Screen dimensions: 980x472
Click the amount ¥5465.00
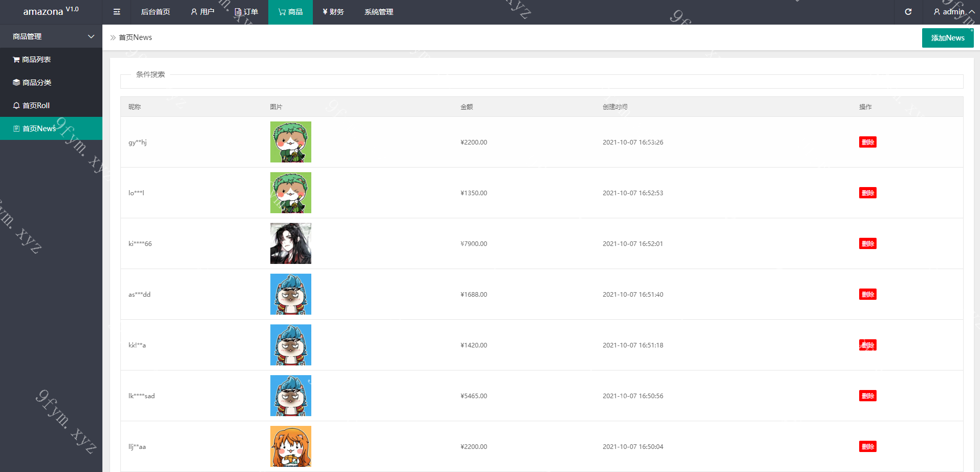pos(474,396)
